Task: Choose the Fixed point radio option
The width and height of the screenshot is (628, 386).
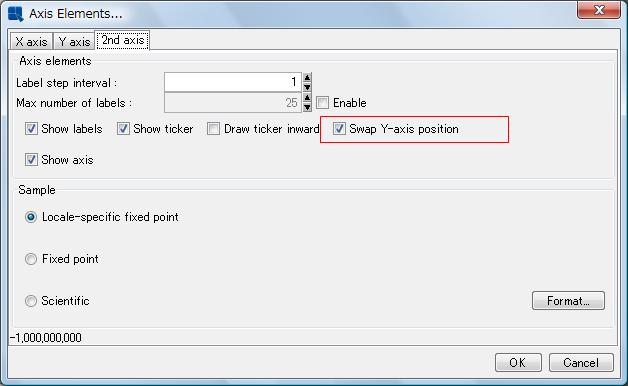Action: pyautogui.click(x=31, y=259)
